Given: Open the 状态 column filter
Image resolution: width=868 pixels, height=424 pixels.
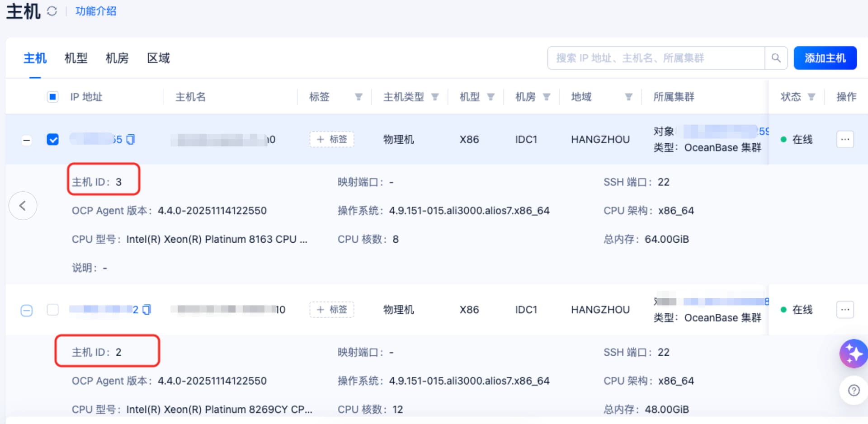Looking at the screenshot, I should (x=811, y=97).
